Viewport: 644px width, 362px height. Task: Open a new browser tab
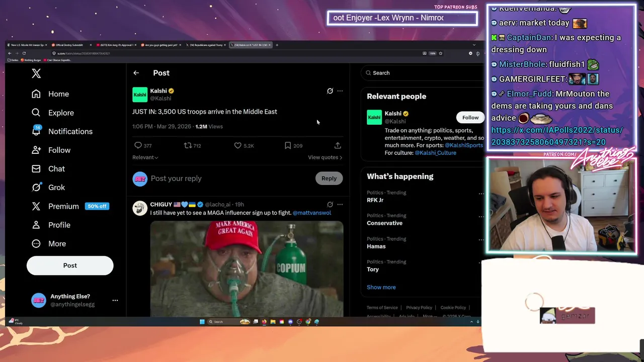point(277,45)
